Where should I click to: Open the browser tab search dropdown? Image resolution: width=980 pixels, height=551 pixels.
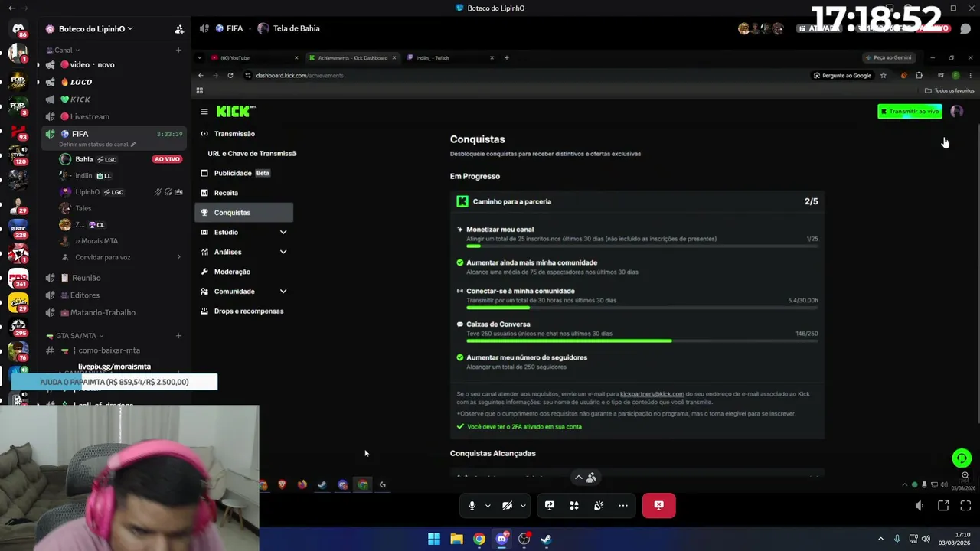tap(200, 57)
